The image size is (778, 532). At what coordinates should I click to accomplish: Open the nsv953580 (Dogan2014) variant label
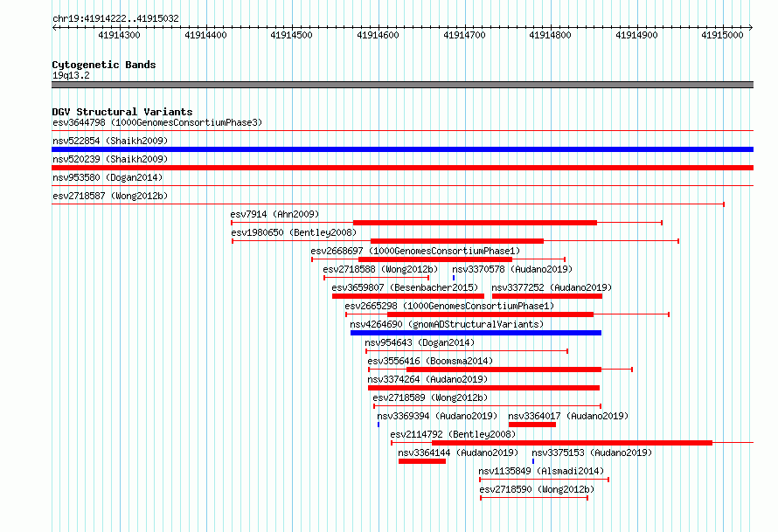(x=108, y=177)
